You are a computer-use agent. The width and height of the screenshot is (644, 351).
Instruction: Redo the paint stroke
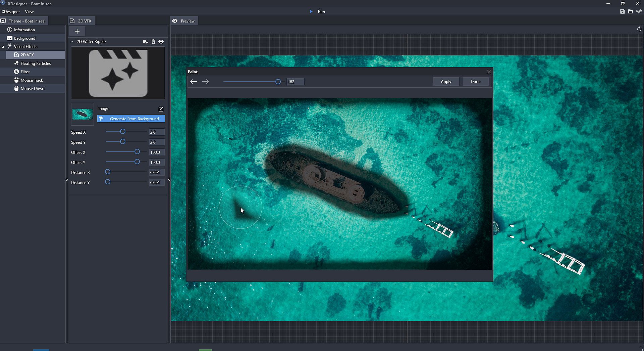point(206,82)
